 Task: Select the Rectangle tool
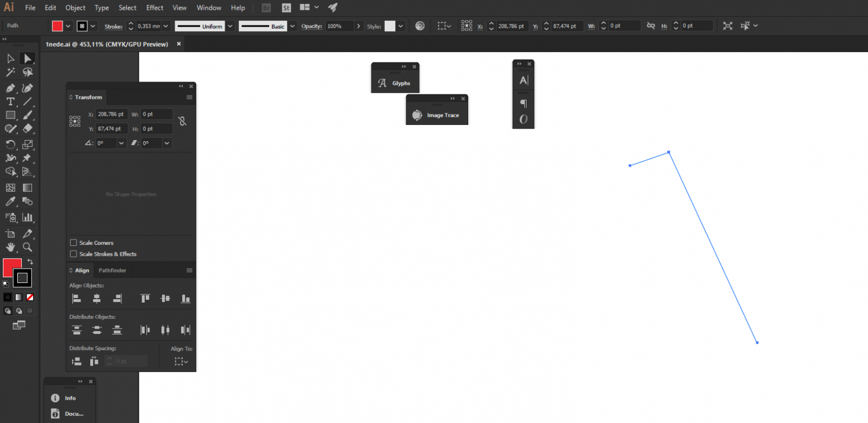coord(10,115)
